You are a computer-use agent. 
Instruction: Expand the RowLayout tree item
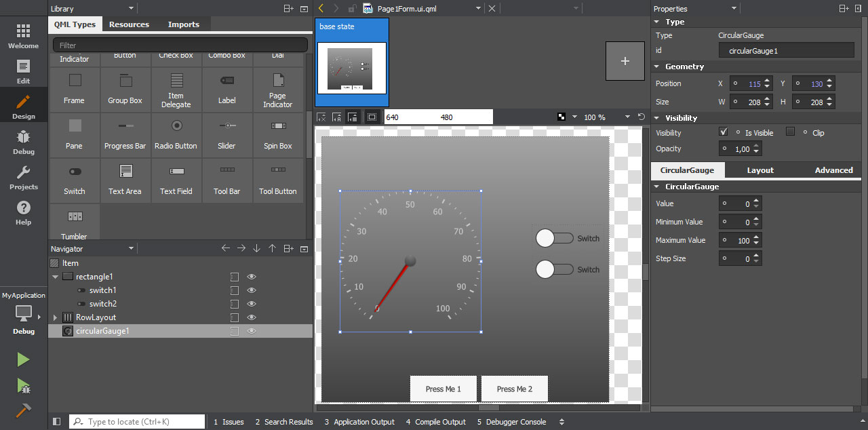56,317
